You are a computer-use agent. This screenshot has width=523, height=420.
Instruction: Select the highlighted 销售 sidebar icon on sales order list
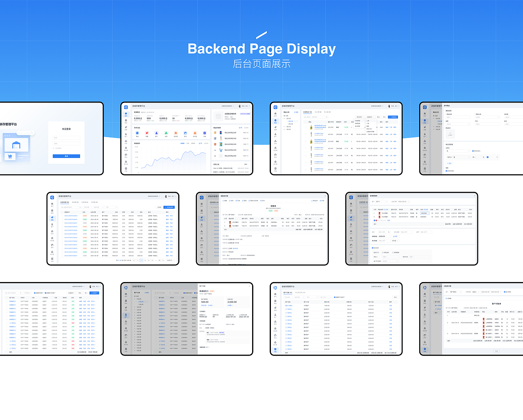click(x=52, y=218)
